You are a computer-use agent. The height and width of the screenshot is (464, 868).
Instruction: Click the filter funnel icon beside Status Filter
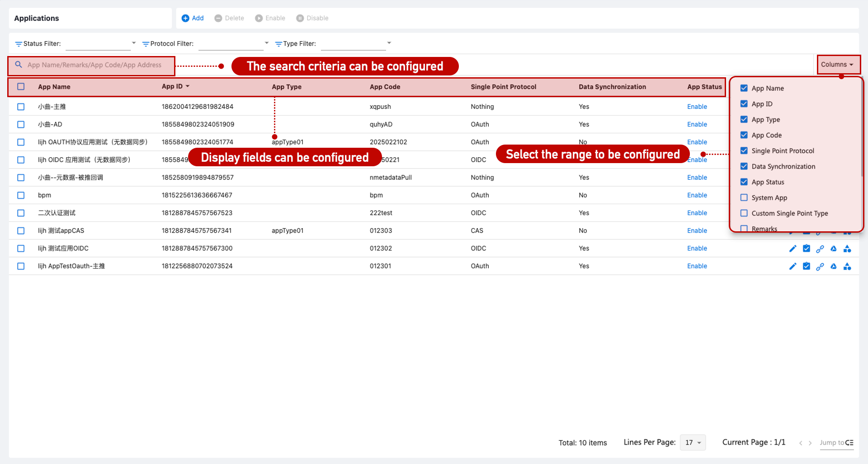[x=18, y=43]
